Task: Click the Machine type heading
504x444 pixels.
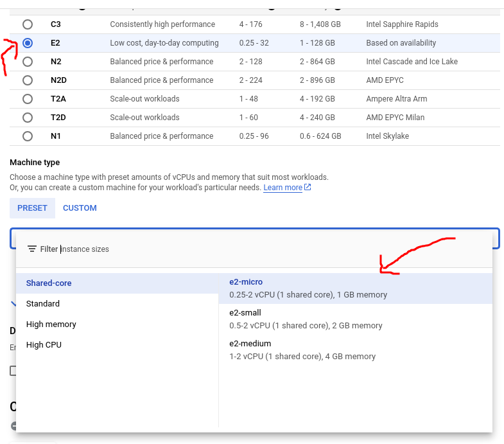Action: (x=35, y=163)
